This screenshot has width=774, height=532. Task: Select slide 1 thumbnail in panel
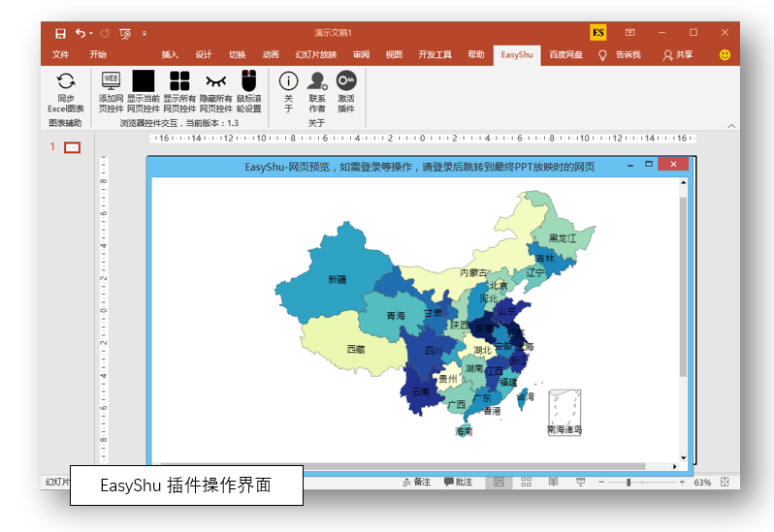pos(72,147)
